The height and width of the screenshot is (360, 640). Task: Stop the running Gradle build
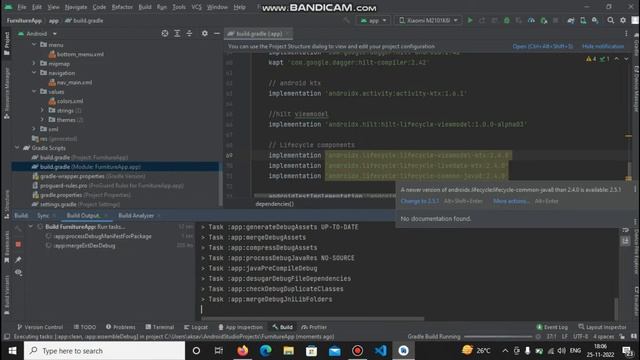coord(18,244)
